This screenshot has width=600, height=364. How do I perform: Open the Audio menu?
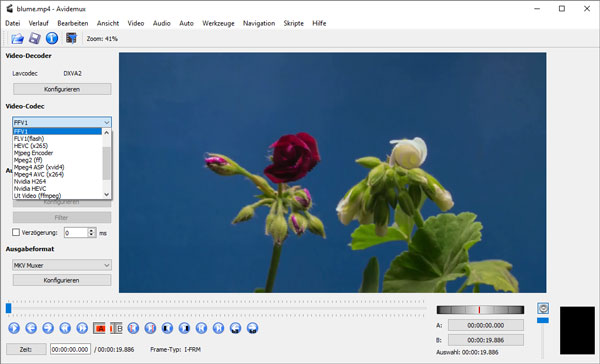pos(161,23)
